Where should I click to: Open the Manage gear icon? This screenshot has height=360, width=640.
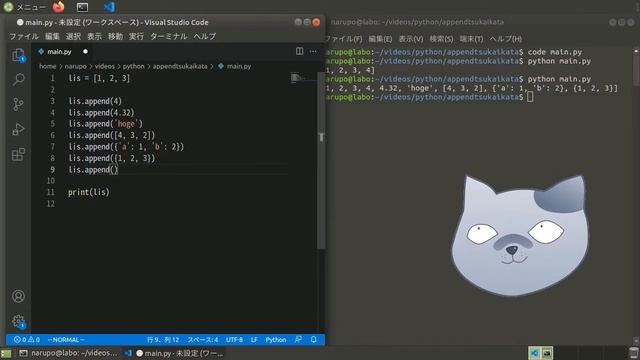click(18, 321)
